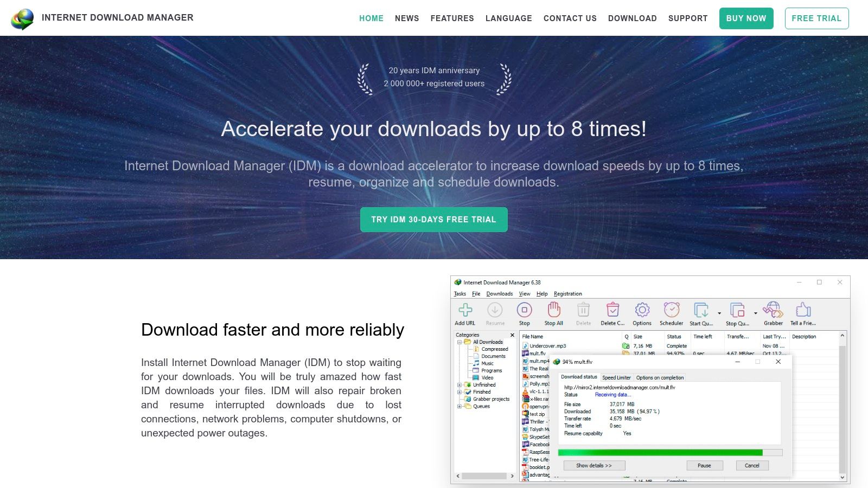Click the Add URL icon

coord(465,311)
